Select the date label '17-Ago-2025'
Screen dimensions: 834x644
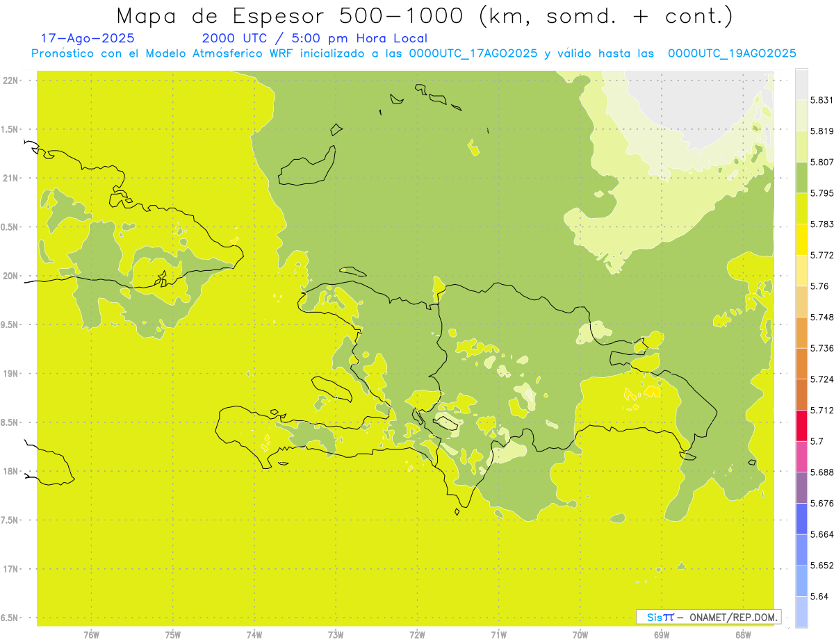88,38
